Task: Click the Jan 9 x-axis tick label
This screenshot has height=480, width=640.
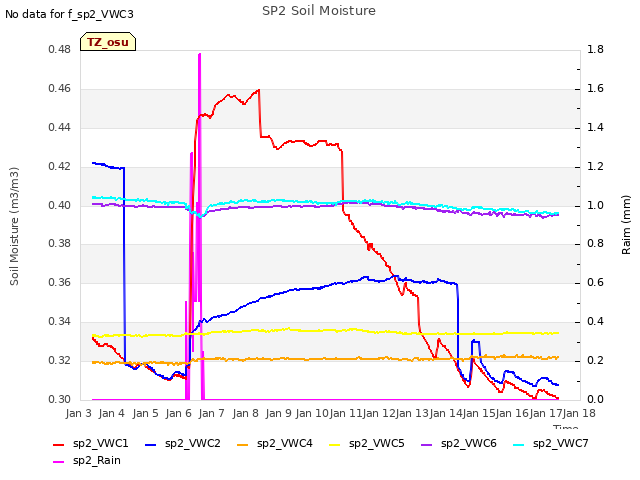Action: pos(278,413)
